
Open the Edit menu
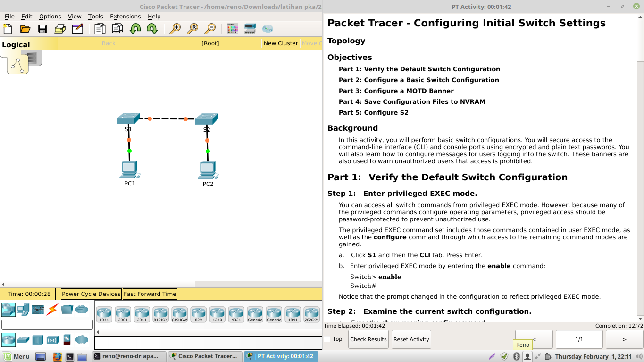26,17
